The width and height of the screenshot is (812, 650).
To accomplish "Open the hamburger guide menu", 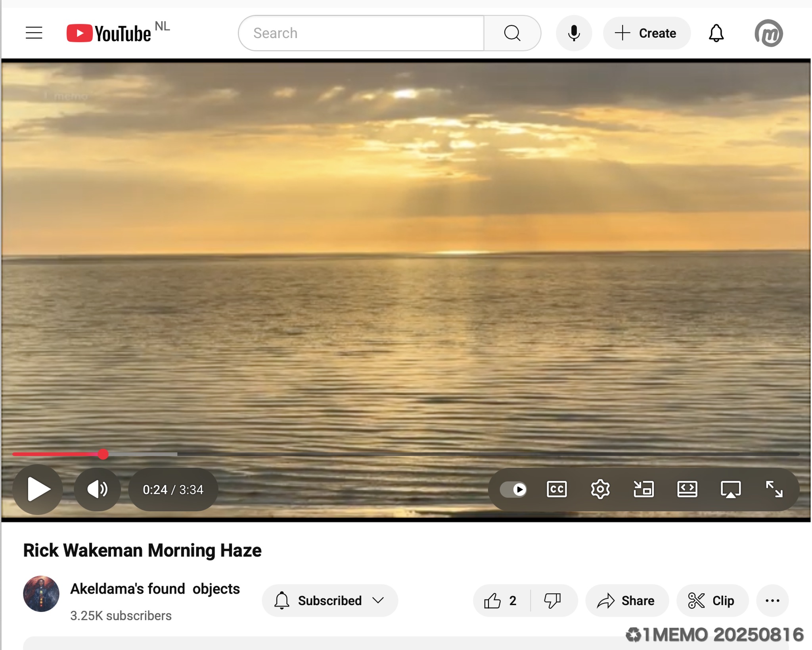I will pos(34,33).
